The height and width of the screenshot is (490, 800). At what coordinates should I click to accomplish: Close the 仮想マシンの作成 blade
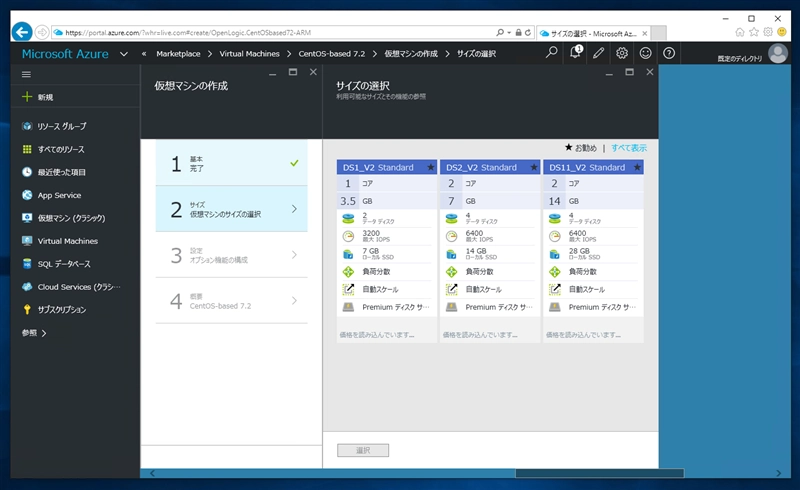(x=313, y=72)
